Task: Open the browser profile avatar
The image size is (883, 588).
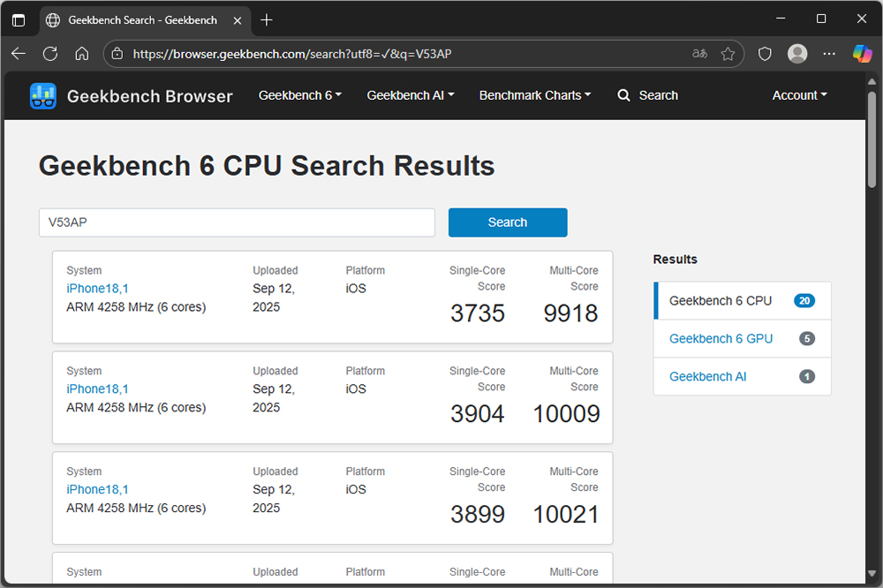Action: pyautogui.click(x=796, y=54)
